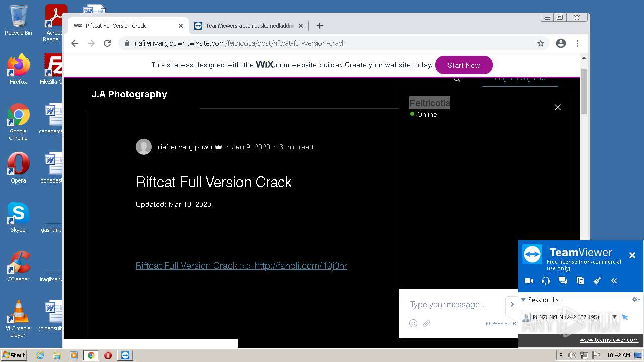Collapse the Session list section

point(523,300)
